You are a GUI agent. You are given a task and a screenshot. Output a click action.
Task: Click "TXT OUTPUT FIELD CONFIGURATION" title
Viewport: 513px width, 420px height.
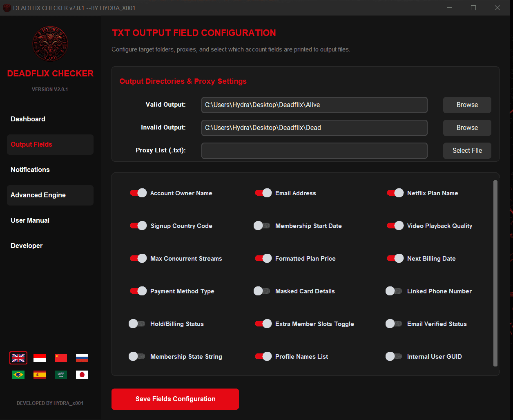click(x=194, y=33)
